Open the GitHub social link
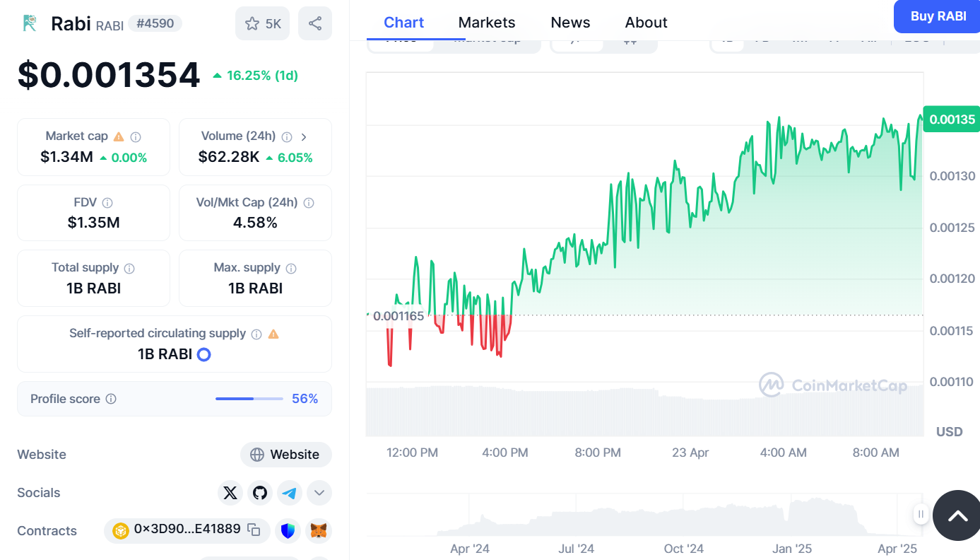This screenshot has height=560, width=980. 260,493
